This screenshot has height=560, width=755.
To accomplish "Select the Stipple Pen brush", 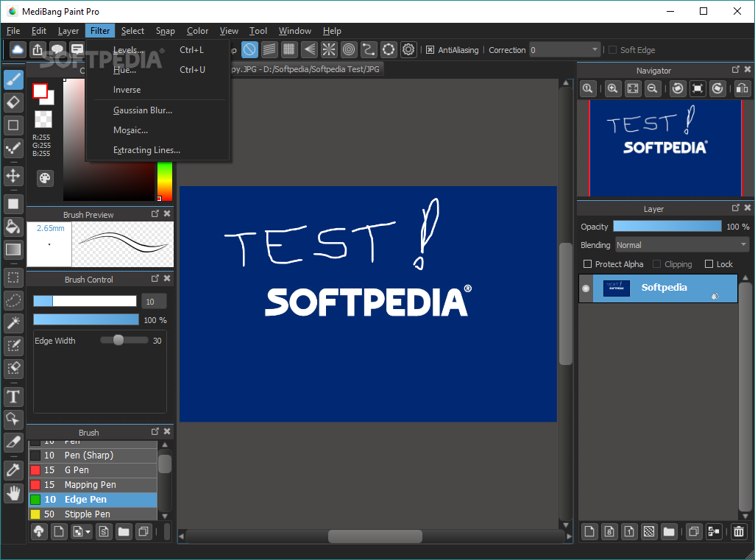I will pos(93,514).
